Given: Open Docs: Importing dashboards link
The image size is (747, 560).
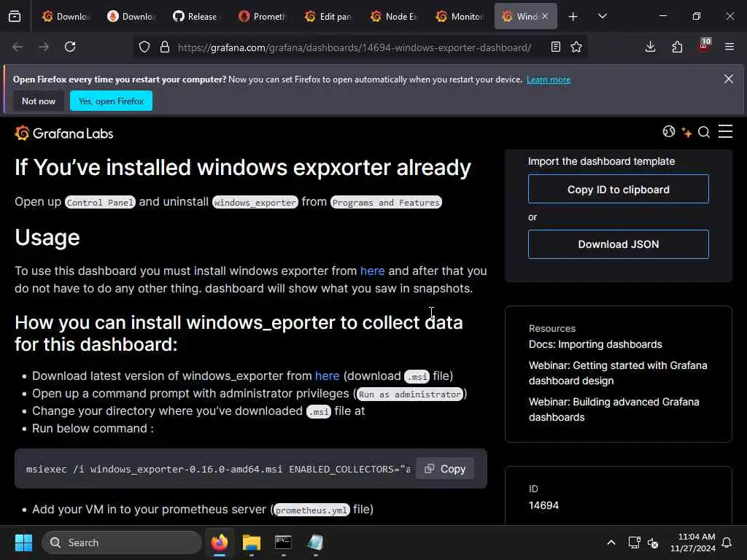Looking at the screenshot, I should pyautogui.click(x=595, y=344).
